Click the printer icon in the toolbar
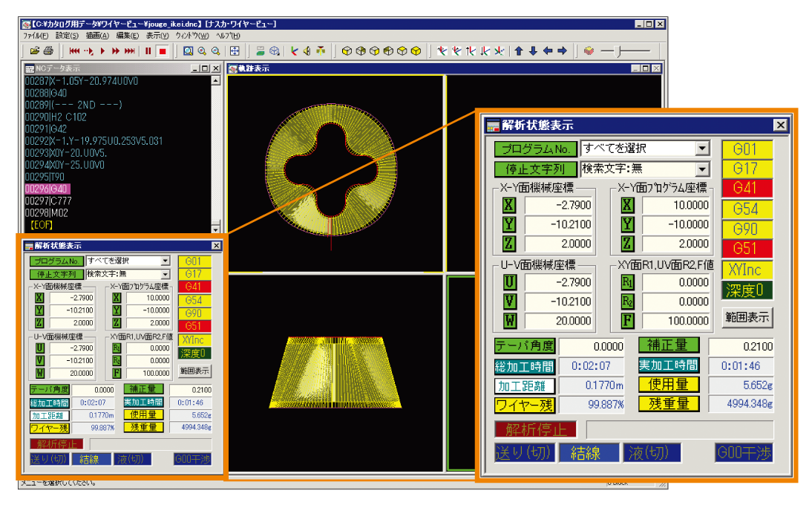Screen dimensions: 812x505 [x=48, y=50]
